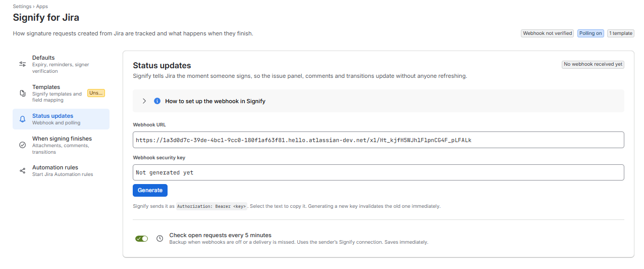644x269 pixels.
Task: Click Signify tells Jira the moment description
Action: point(300,76)
